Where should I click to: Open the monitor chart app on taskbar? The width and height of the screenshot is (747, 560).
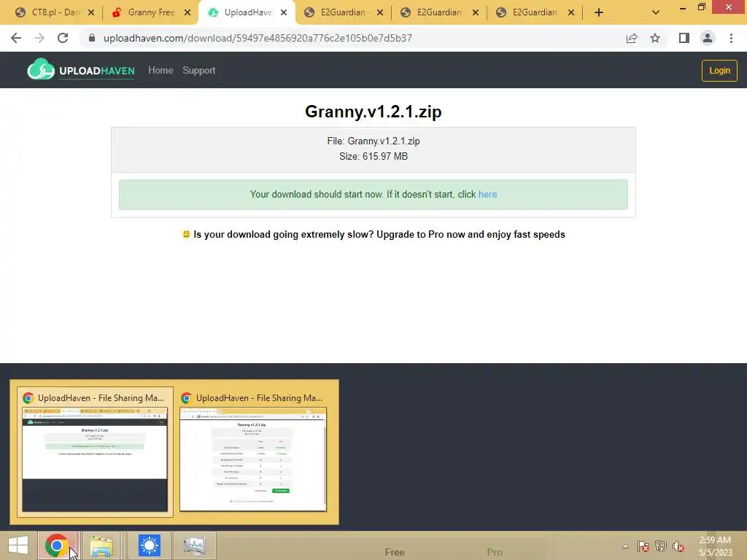pos(194,545)
